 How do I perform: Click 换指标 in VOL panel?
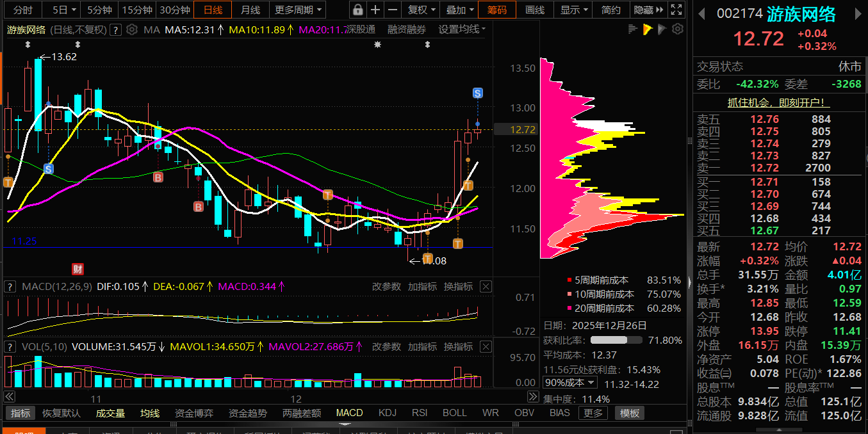point(458,346)
